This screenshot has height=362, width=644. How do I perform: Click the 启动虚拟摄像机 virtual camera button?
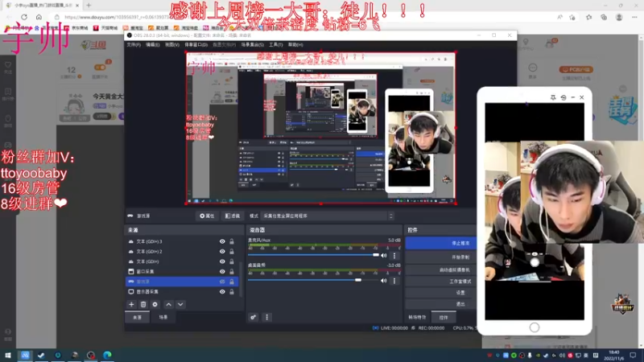pyautogui.click(x=441, y=269)
